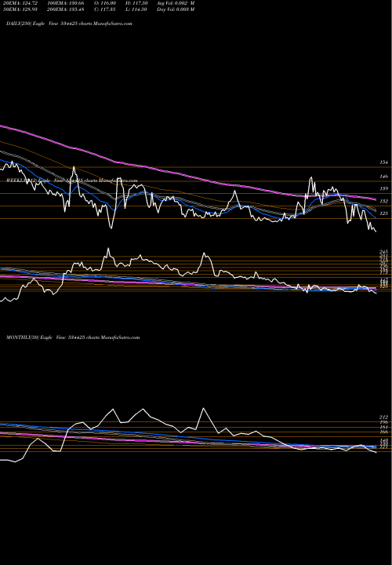392x565 pixels.
Task: Select the 20EMA: 124.72 readout
Action: (x=20, y=3)
